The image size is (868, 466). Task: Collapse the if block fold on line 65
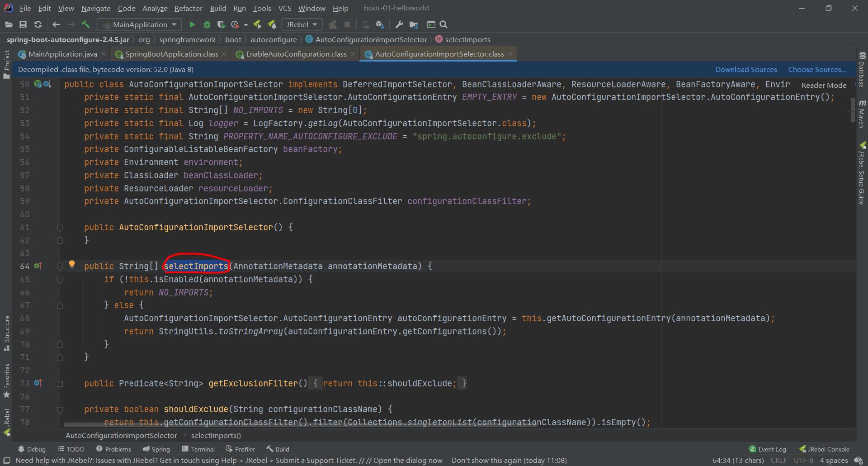pyautogui.click(x=60, y=280)
